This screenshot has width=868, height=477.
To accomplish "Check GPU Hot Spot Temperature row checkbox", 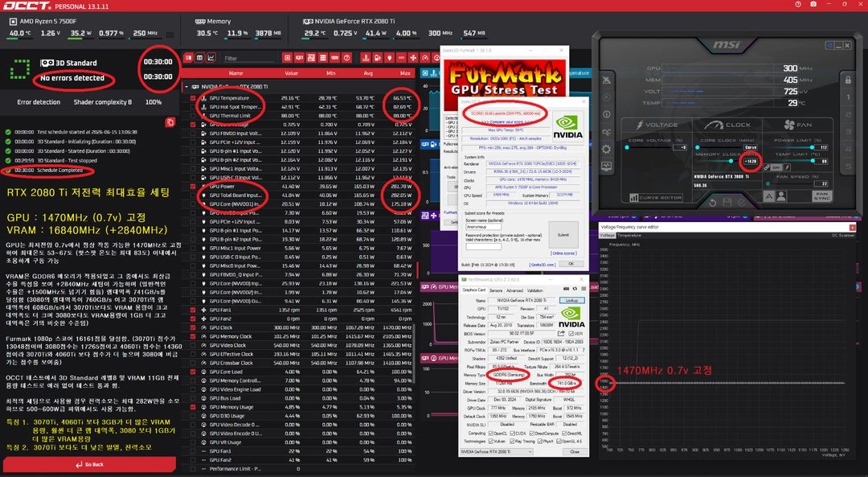I will (x=193, y=107).
